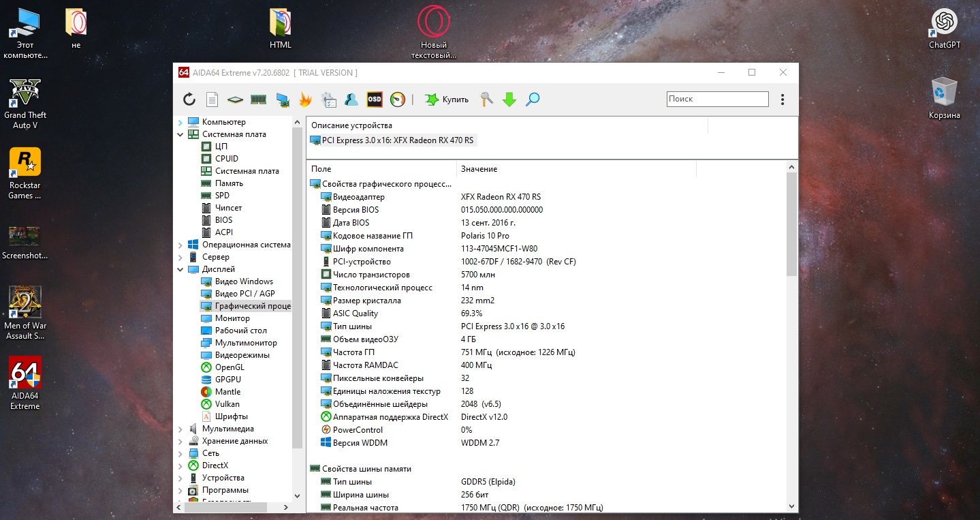This screenshot has width=980, height=520.
Task: Expand the Сеть tree node
Action: (180, 453)
